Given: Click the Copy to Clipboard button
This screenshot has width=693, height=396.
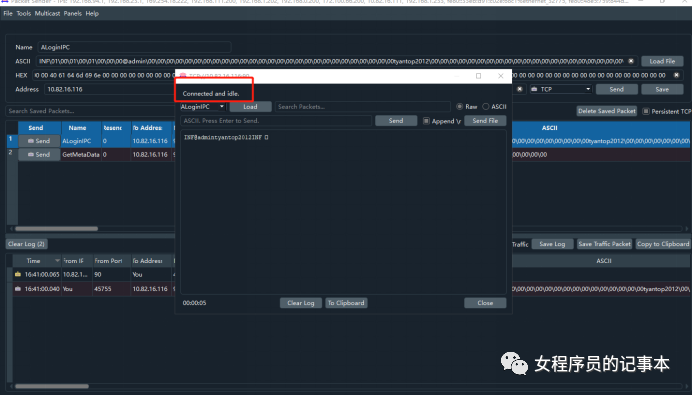Looking at the screenshot, I should pyautogui.click(x=663, y=244).
